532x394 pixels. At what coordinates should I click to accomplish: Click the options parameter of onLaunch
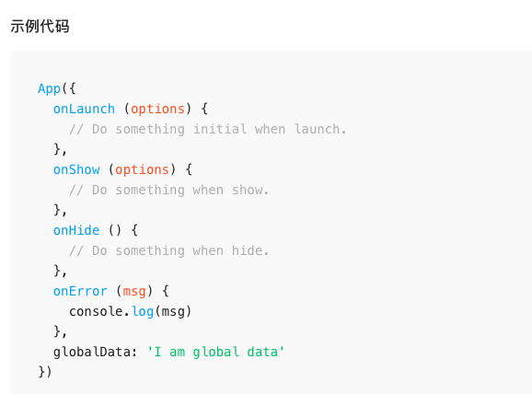[157, 109]
